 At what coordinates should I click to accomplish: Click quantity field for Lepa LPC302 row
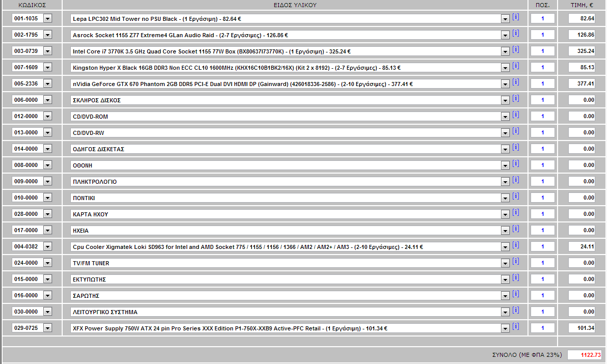(x=542, y=18)
